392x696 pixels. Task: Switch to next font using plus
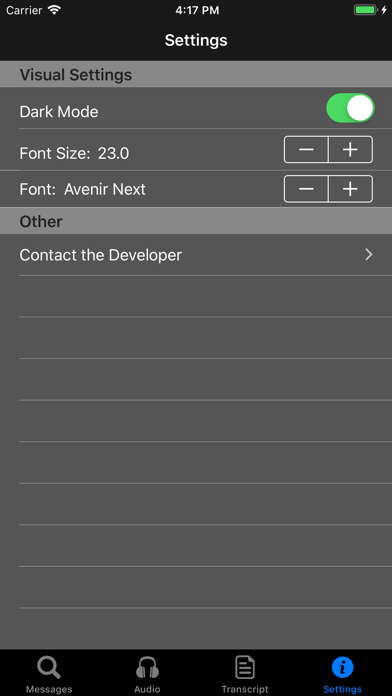[x=350, y=189]
